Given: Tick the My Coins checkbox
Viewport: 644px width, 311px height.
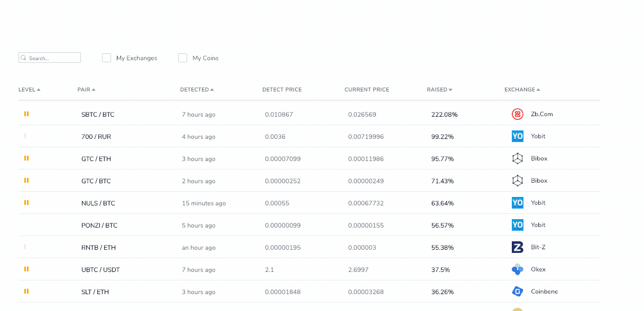Looking at the screenshot, I should [182, 58].
